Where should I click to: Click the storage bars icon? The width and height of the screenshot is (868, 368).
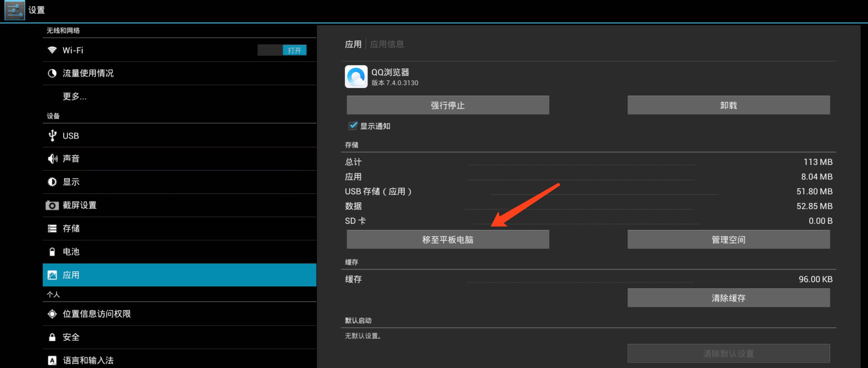point(52,228)
